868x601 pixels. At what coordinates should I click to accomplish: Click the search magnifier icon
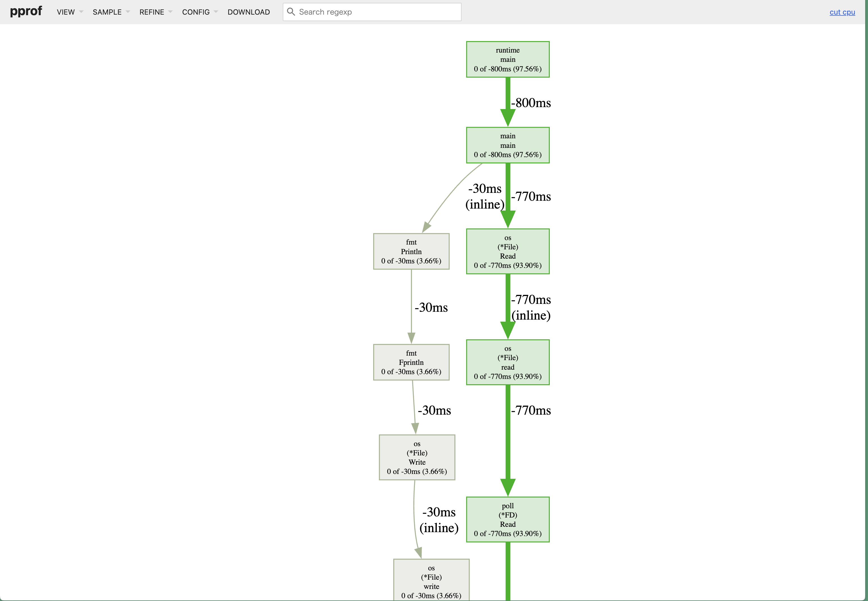(291, 12)
